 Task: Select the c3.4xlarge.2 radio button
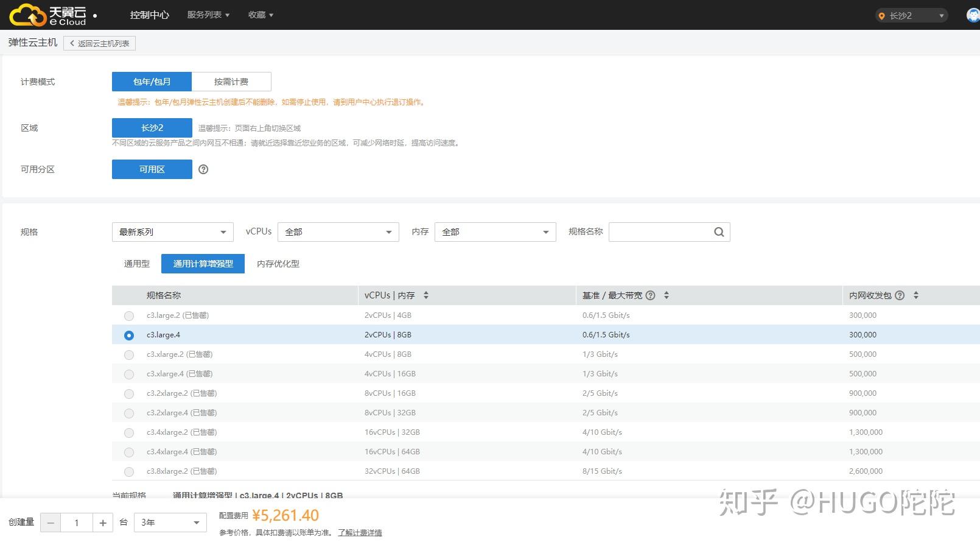[129, 432]
